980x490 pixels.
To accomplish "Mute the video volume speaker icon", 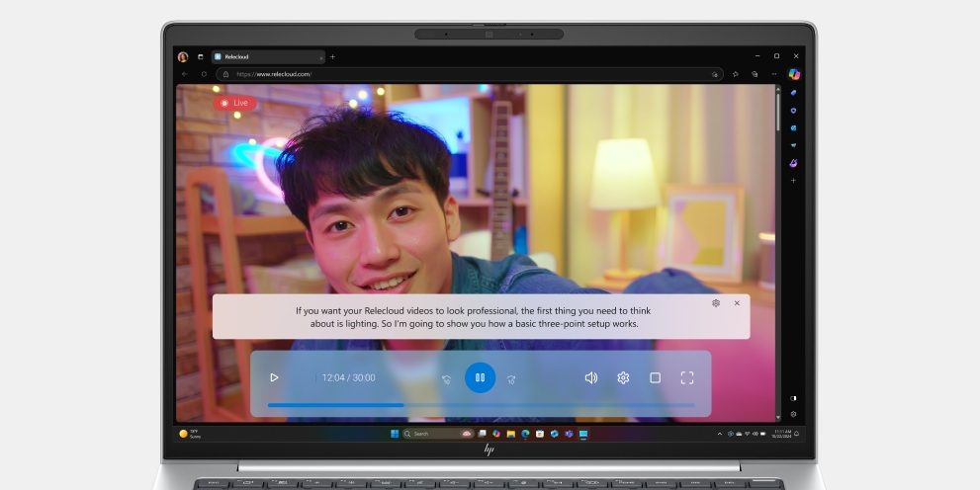I will pyautogui.click(x=590, y=377).
